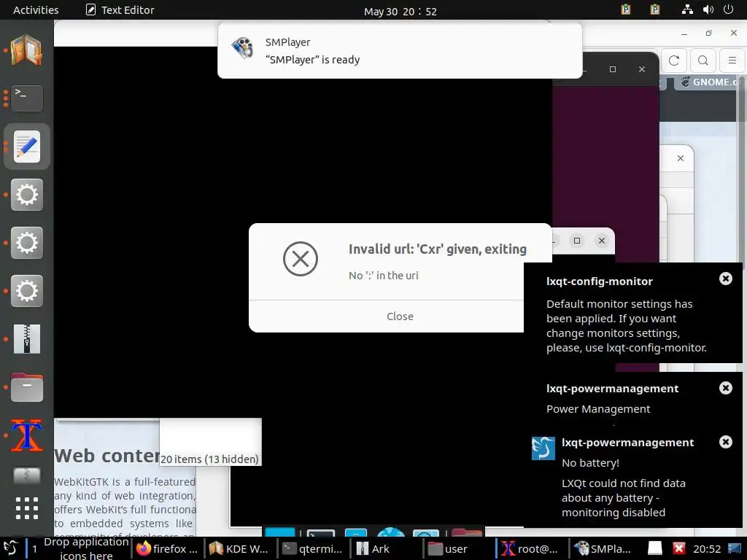Open the Text Editor app menu in top bar

[x=120, y=10]
